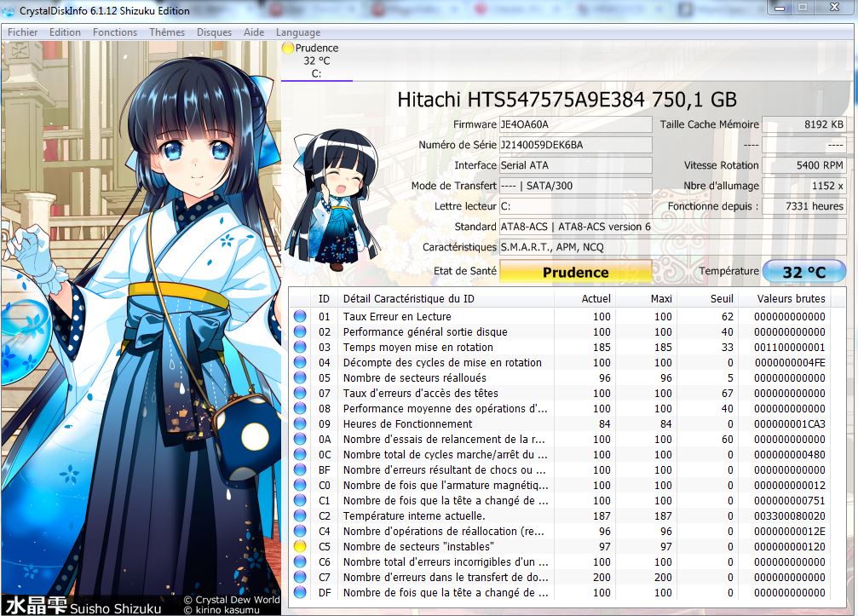This screenshot has width=858, height=616.
Task: Click the blue status icon for attribute DF
Action: 300,592
